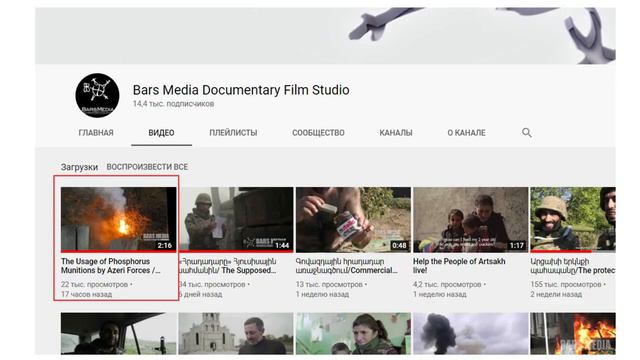Image resolution: width=640 pixels, height=360 pixels.
Task: Open second-row thumbnail with black smoke explosion
Action: 471,333
